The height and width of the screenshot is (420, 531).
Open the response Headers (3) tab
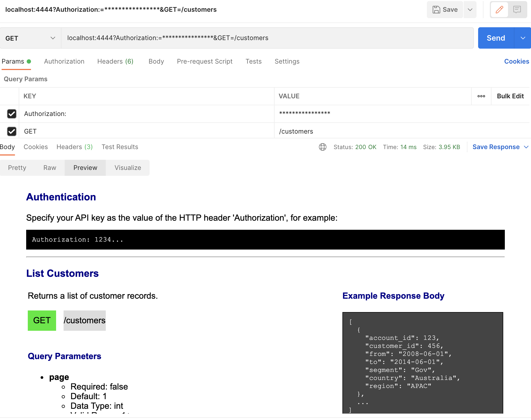coord(75,147)
